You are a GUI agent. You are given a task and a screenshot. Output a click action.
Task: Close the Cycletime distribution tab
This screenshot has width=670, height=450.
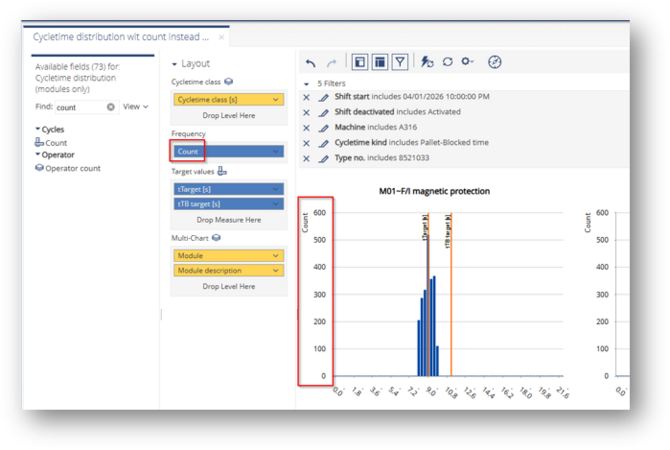(221, 37)
